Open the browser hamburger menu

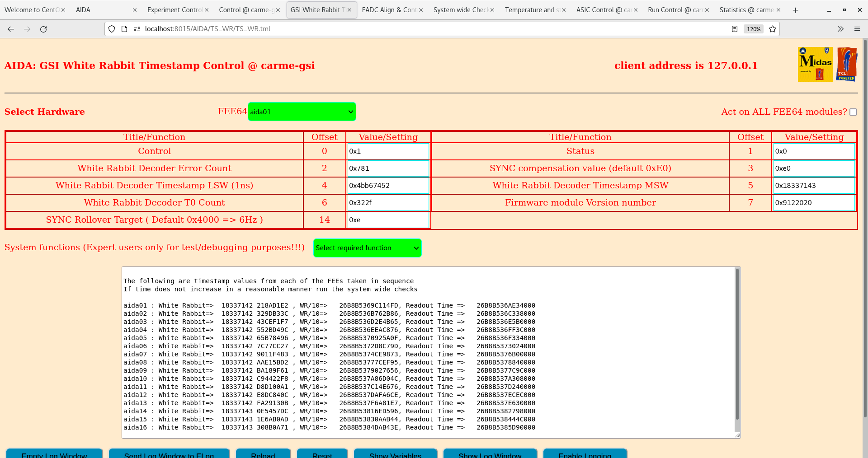point(857,29)
